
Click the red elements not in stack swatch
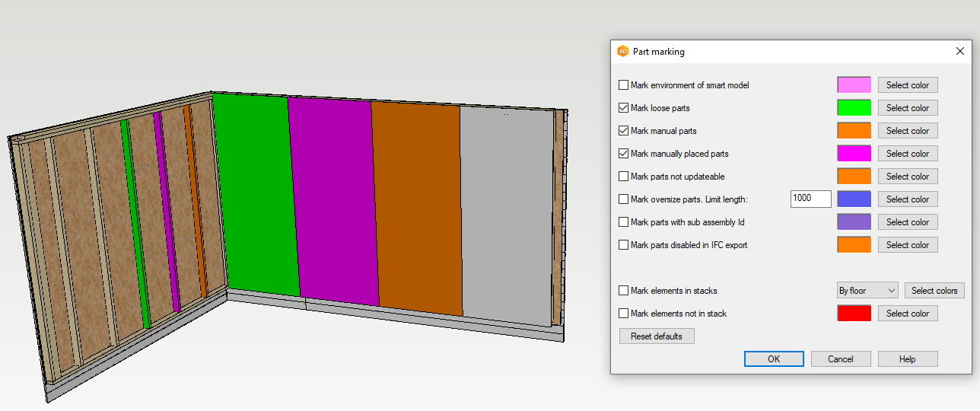click(854, 314)
